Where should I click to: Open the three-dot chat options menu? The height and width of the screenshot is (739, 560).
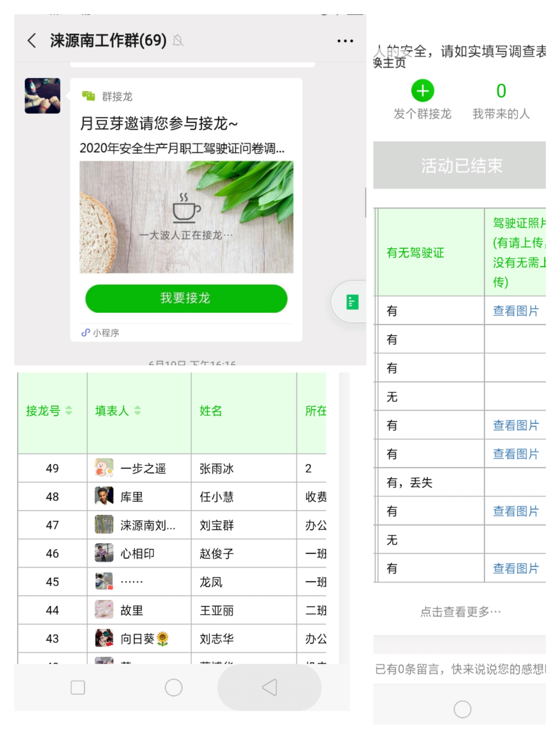click(x=345, y=41)
